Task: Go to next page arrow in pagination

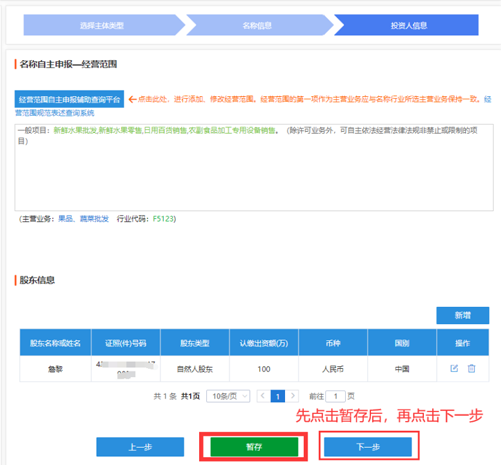Action: [x=293, y=396]
